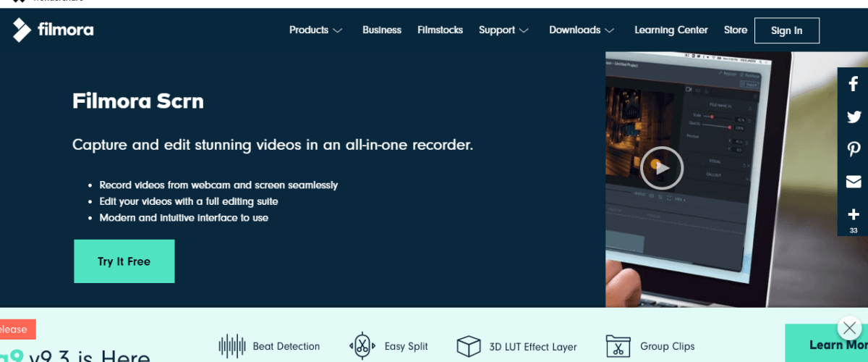Click the 'Capture and edit stunning videos' tagline
Image resolution: width=868 pixels, height=362 pixels.
pyautogui.click(x=273, y=145)
